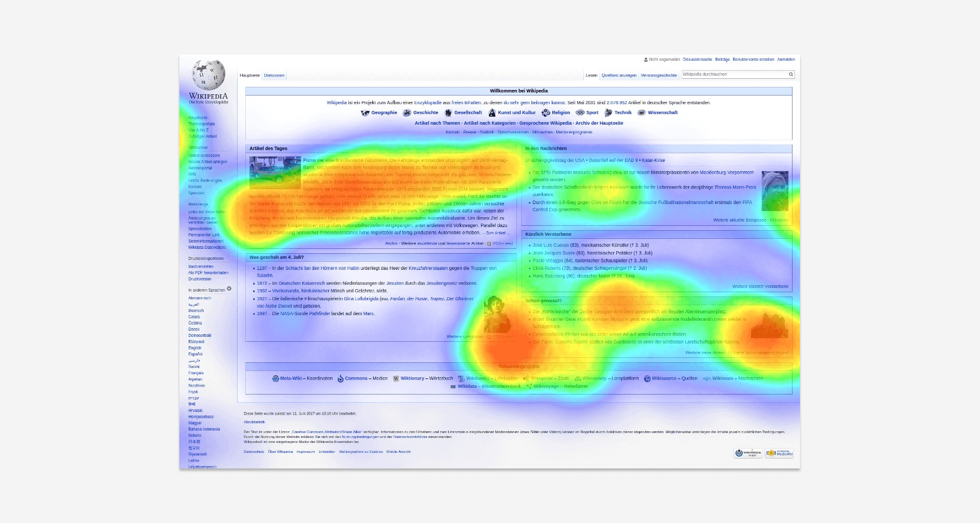Open Gina Lollobrigida article link

pos(361,298)
